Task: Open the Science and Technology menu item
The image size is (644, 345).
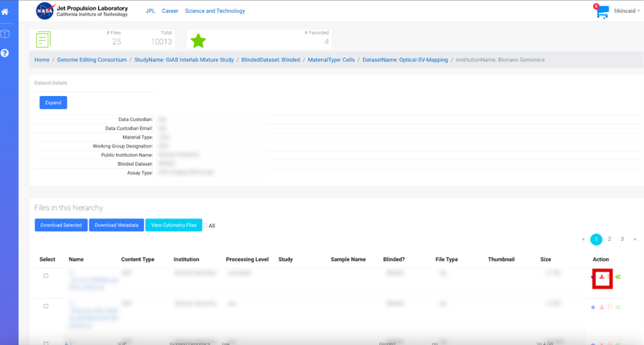Action: point(215,11)
